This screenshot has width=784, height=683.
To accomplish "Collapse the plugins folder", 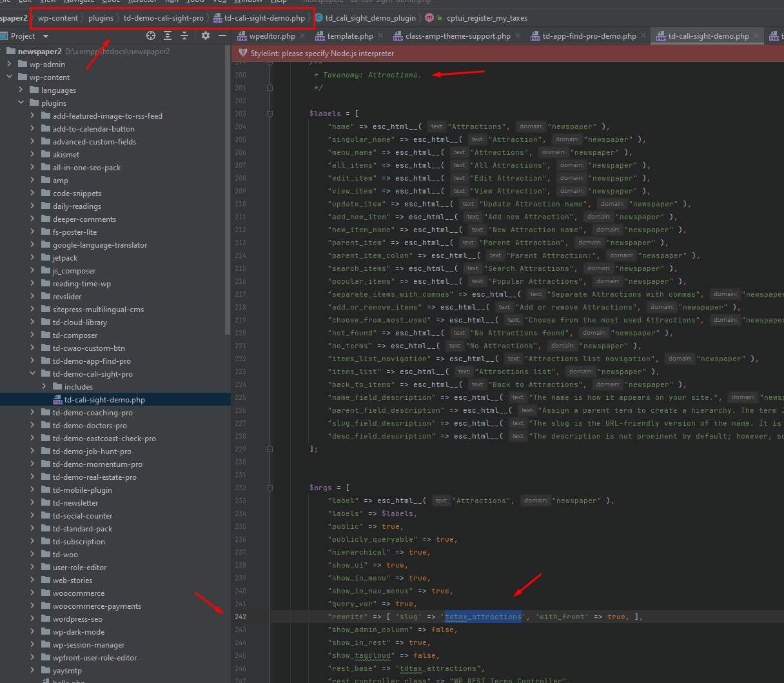I will point(21,103).
